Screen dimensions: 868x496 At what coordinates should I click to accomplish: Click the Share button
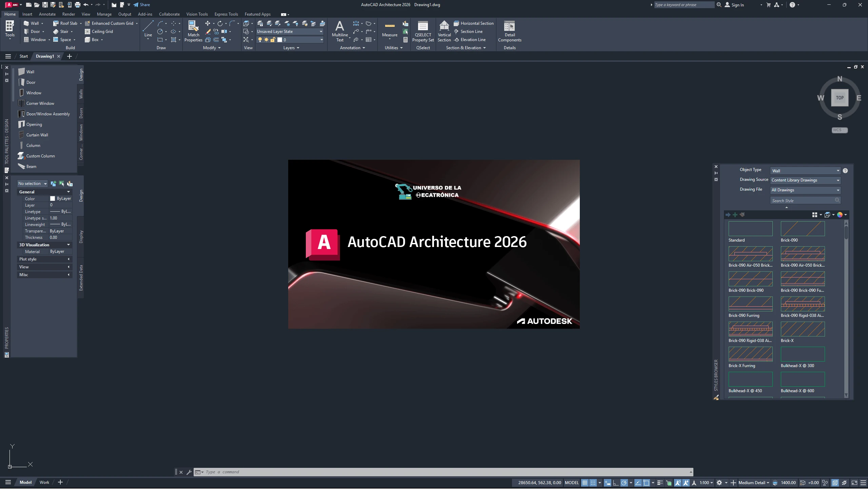[x=142, y=5]
